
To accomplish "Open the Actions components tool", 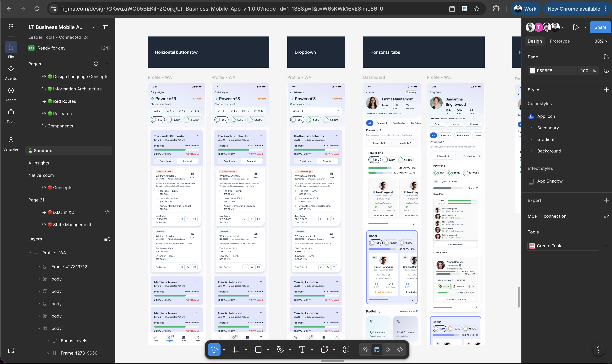I will click(x=346, y=349).
